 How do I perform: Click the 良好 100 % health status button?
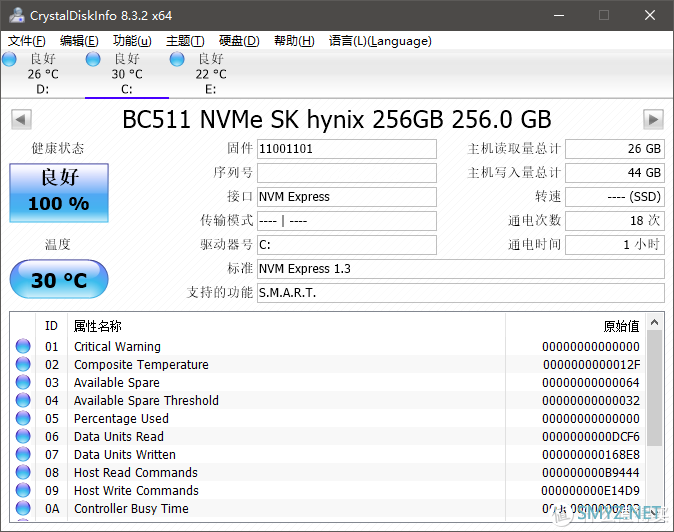point(59,193)
